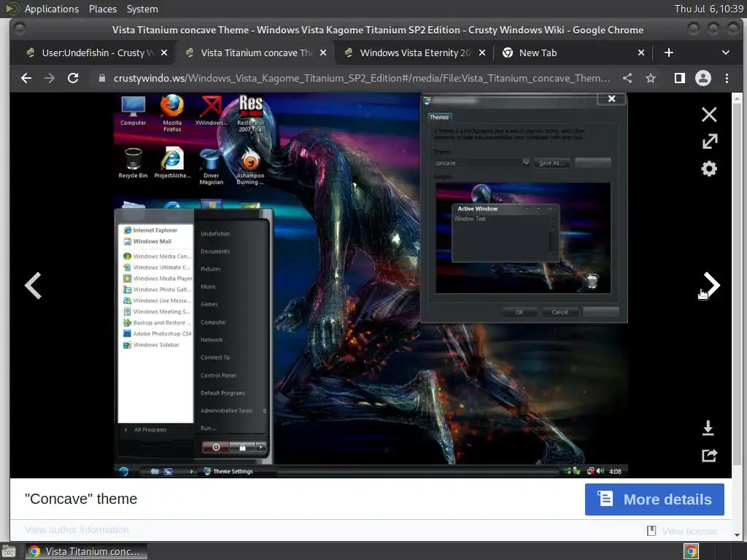
Task: Click Vista Titanium taskbar window button
Action: click(x=86, y=552)
